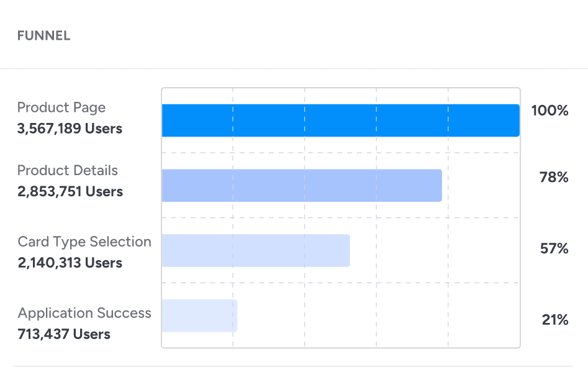The height and width of the screenshot is (390, 588).
Task: Select the Card Type Selection bar
Action: tap(256, 250)
